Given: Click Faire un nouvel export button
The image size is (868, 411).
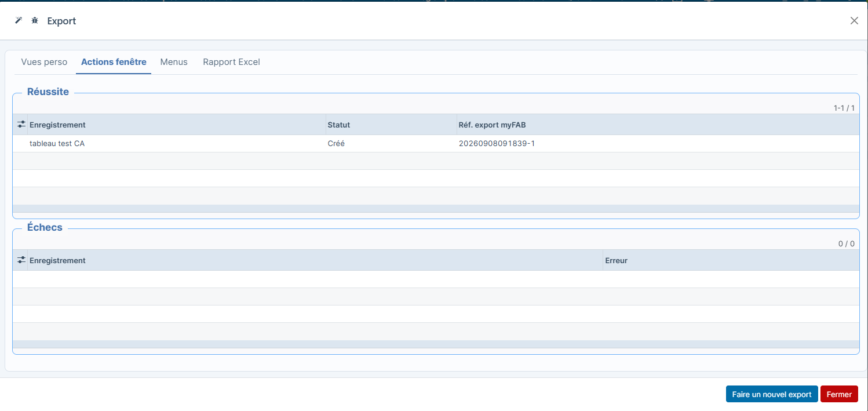Looking at the screenshot, I should (772, 394).
